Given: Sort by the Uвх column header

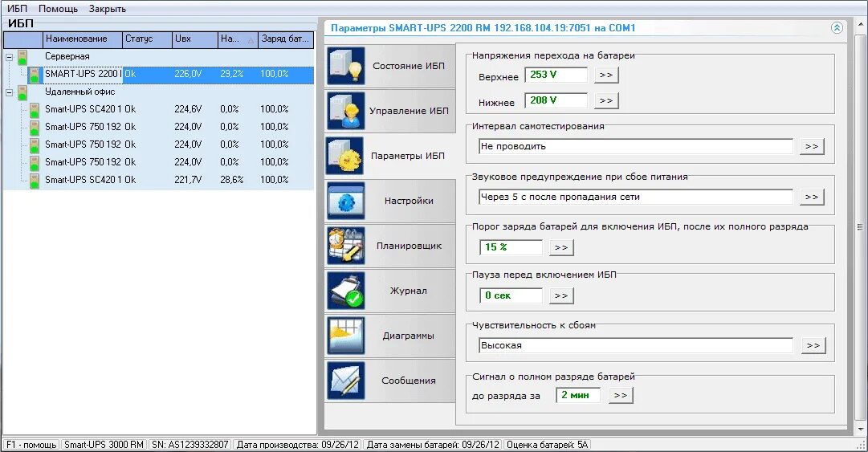Looking at the screenshot, I should [x=195, y=39].
